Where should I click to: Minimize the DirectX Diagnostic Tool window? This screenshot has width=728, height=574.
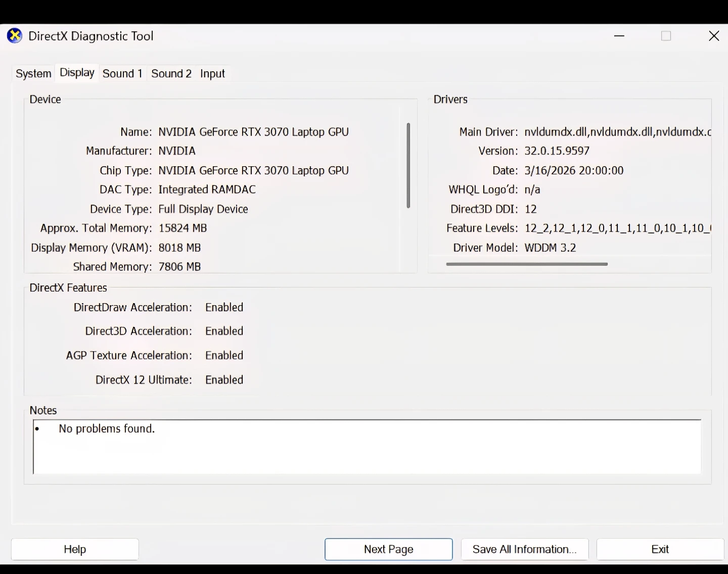tap(619, 36)
